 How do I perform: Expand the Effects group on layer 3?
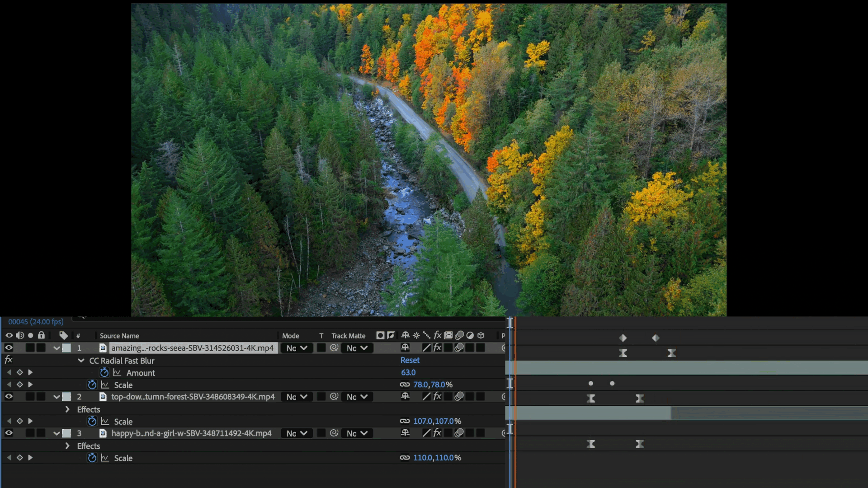coord(67,446)
